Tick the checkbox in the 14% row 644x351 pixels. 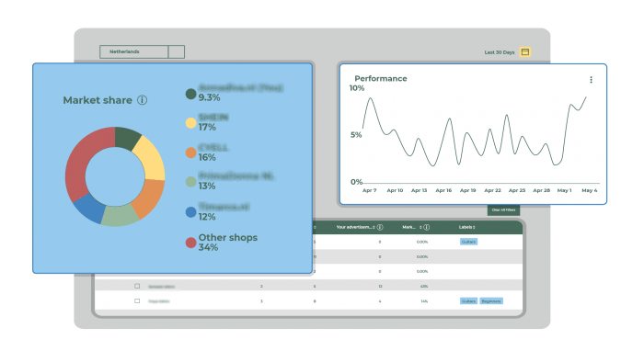pyautogui.click(x=137, y=301)
